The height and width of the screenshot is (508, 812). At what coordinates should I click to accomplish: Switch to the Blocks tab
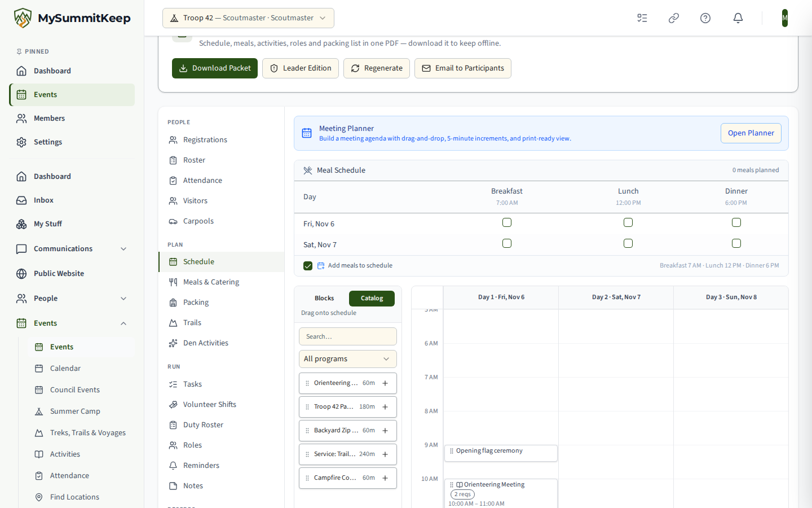pyautogui.click(x=324, y=299)
